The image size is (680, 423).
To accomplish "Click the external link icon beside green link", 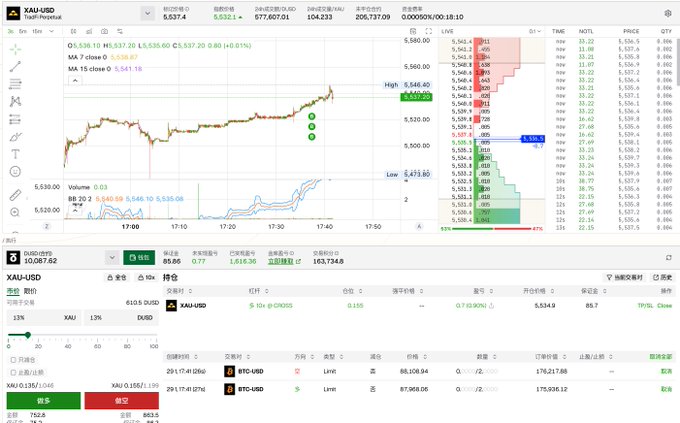I will point(298,262).
